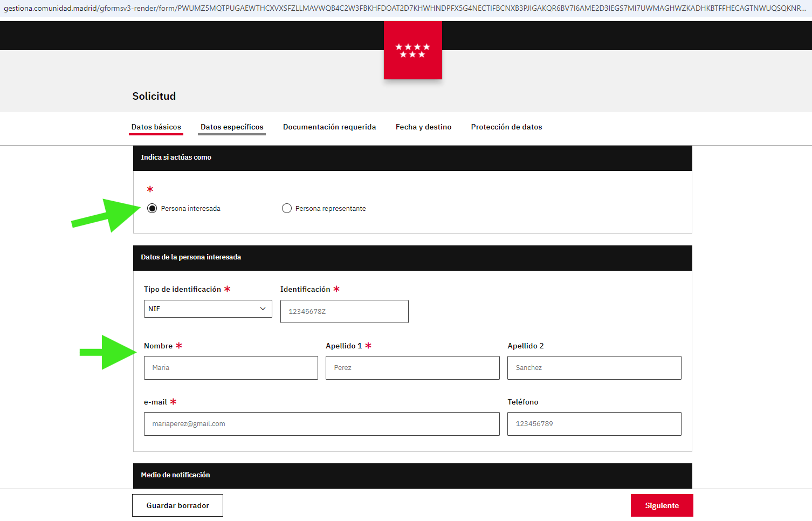Screen dimensions: 812x521
Task: Click the browser address URL text
Action: pyautogui.click(x=404, y=8)
